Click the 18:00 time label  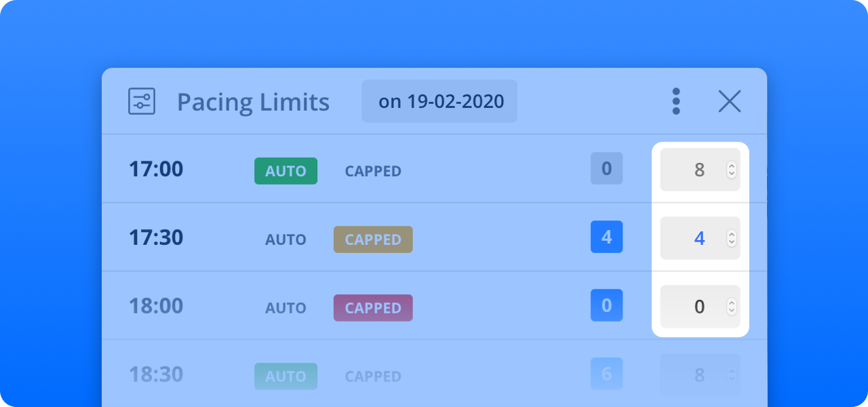pos(156,306)
